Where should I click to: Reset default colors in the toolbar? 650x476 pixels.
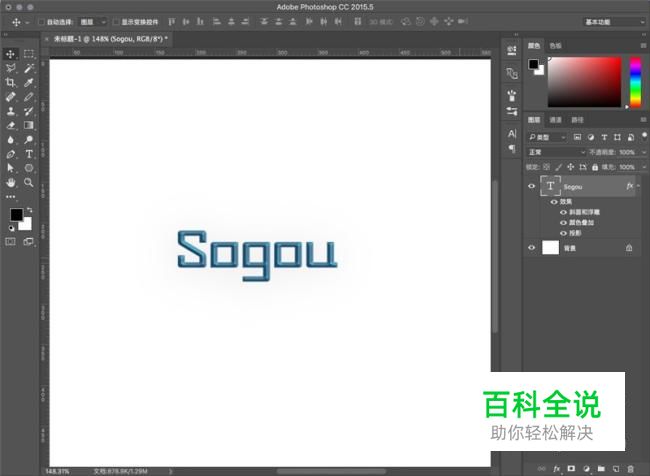tap(11, 228)
